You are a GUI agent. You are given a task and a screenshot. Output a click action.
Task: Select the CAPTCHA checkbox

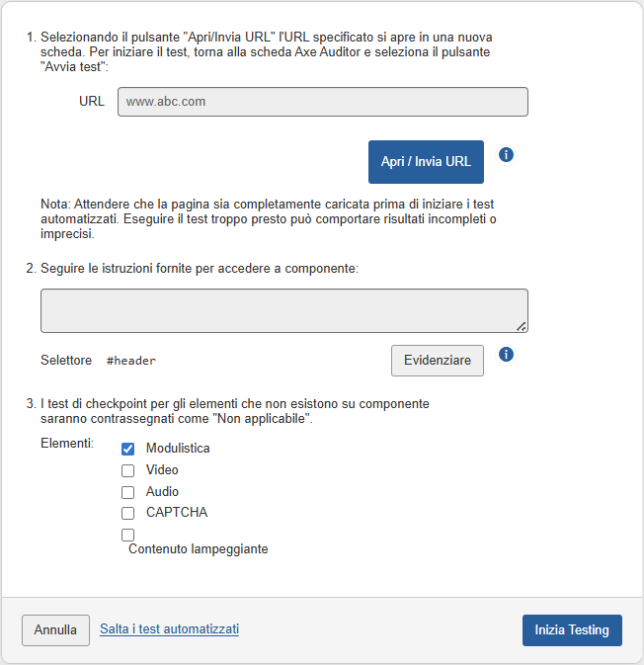click(127, 513)
